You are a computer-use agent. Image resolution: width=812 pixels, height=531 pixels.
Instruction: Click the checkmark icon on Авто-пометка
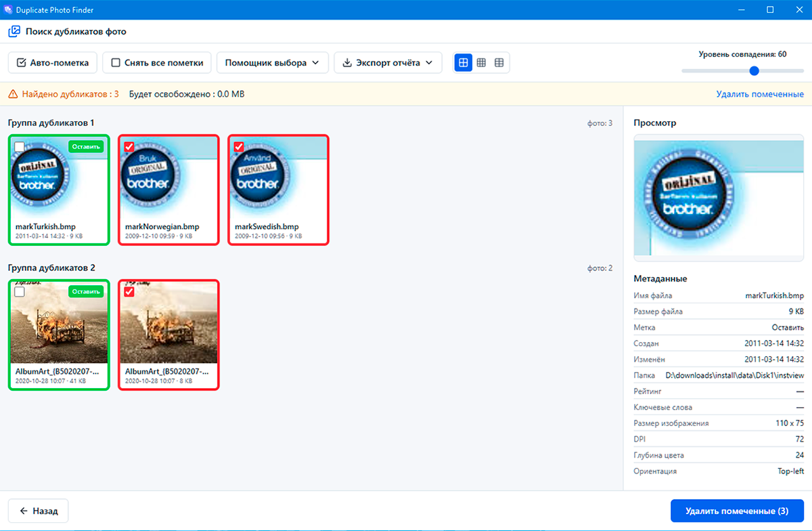[21, 63]
